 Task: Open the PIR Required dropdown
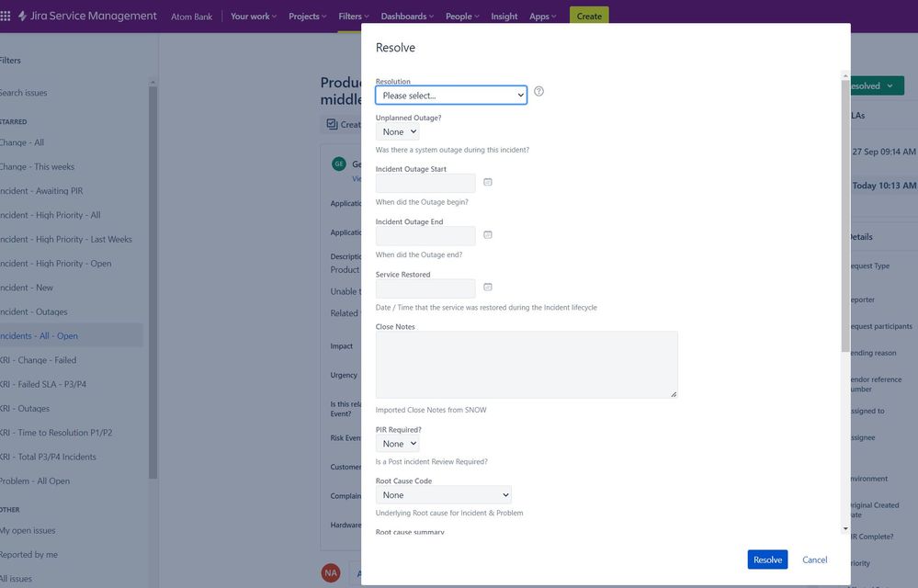pos(398,444)
